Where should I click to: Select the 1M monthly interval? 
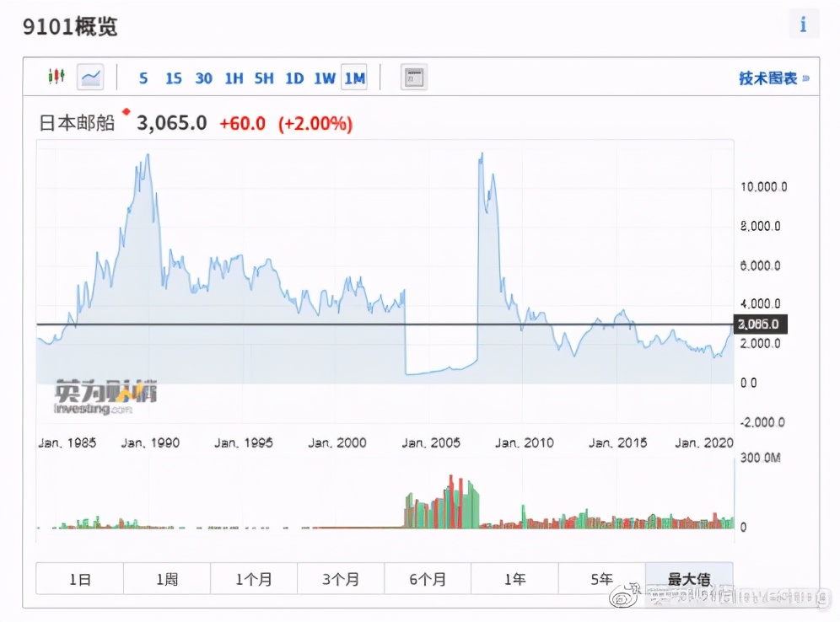coord(354,78)
